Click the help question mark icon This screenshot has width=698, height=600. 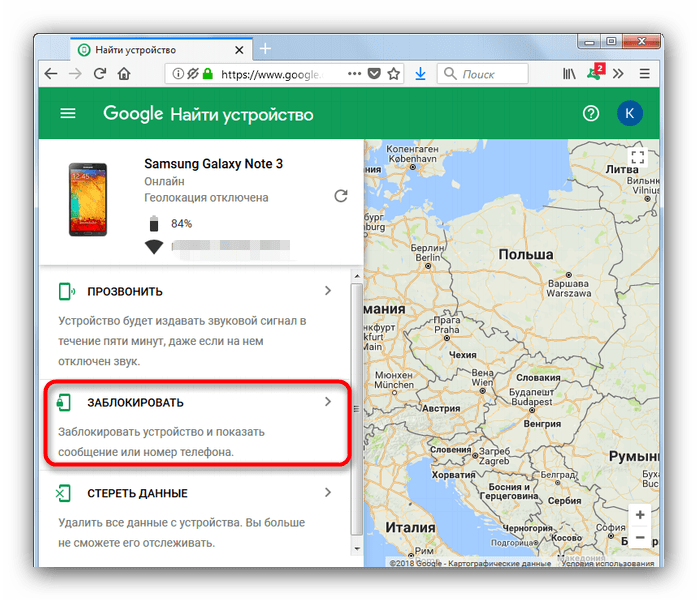pos(591,113)
